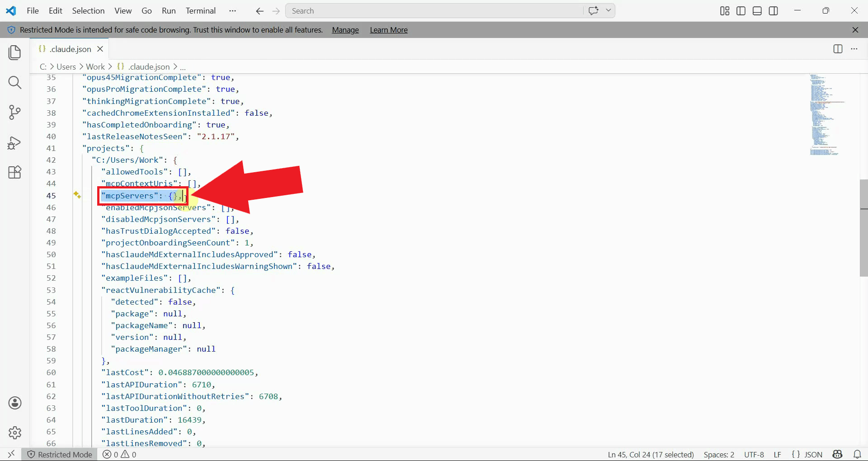Navigate forward with the right arrow
Viewport: 868px width, 461px height.
pyautogui.click(x=276, y=11)
